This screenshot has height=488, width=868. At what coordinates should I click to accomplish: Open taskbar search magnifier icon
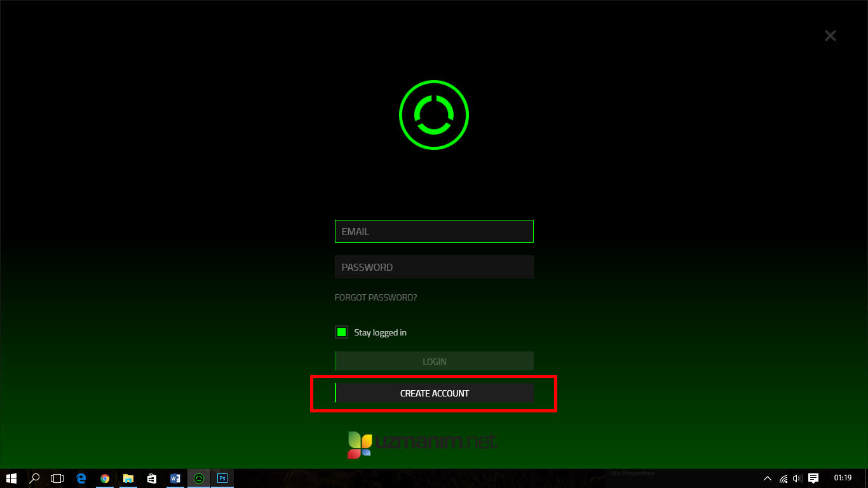(x=35, y=478)
